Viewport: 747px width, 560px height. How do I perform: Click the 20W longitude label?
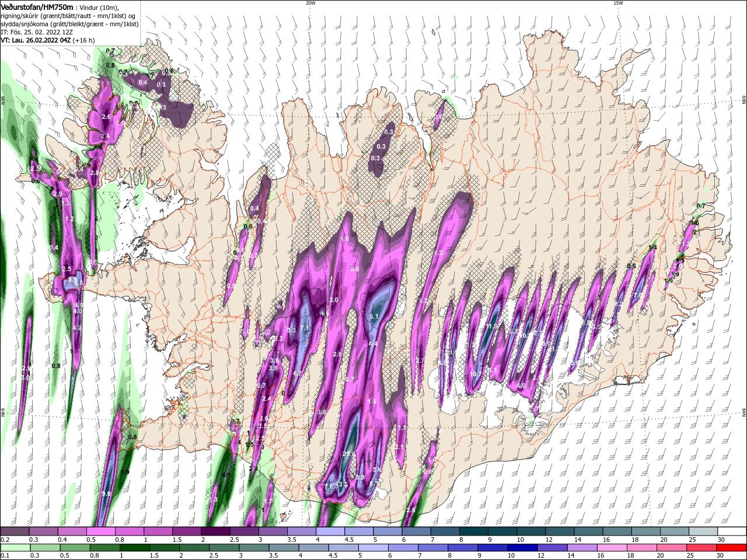click(310, 3)
